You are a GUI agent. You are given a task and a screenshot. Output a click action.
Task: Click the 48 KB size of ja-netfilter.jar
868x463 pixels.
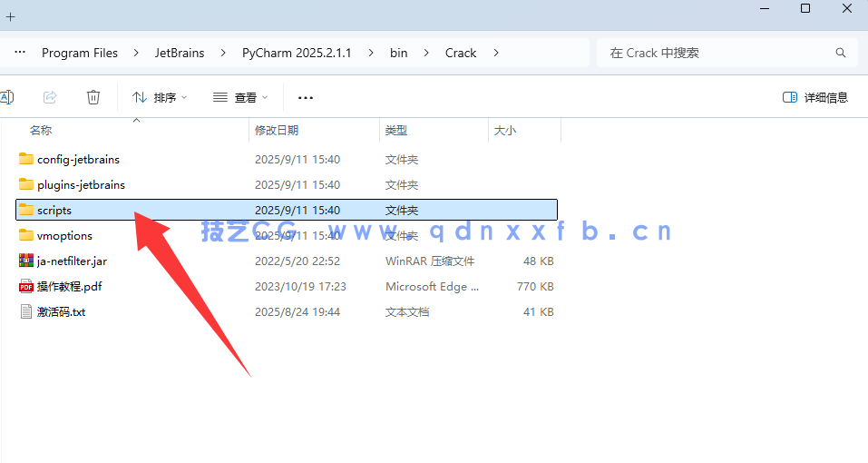pyautogui.click(x=539, y=261)
